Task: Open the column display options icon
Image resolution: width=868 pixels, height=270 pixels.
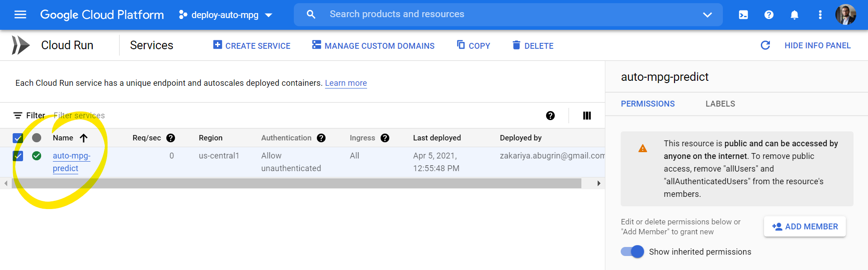Action: click(x=587, y=116)
